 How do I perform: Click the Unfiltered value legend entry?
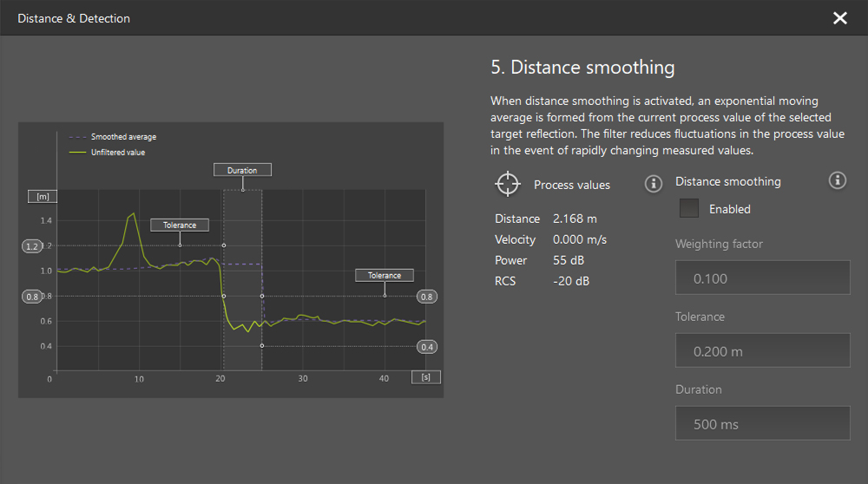coord(118,153)
